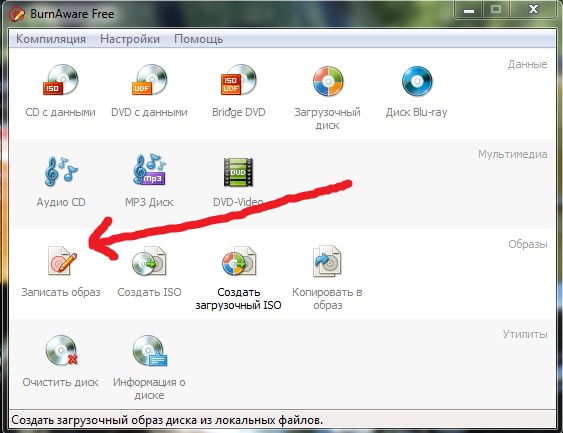Click the BurnAware Free title bar icon

pyautogui.click(x=16, y=14)
